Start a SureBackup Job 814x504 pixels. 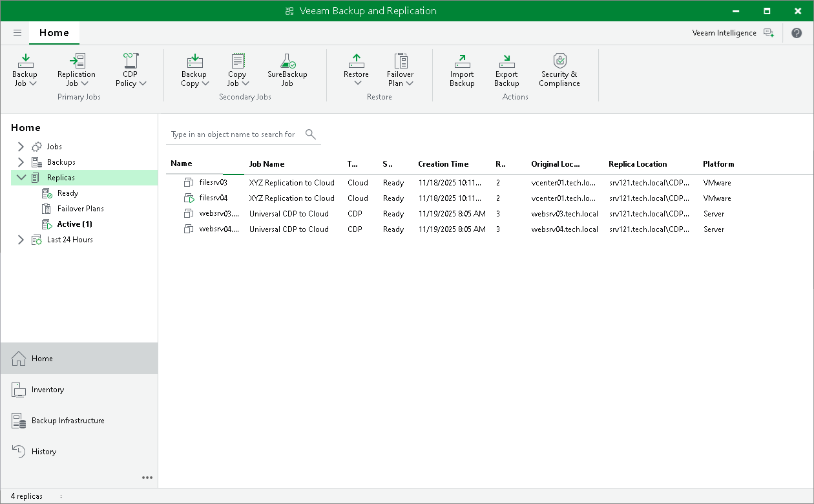click(x=286, y=69)
